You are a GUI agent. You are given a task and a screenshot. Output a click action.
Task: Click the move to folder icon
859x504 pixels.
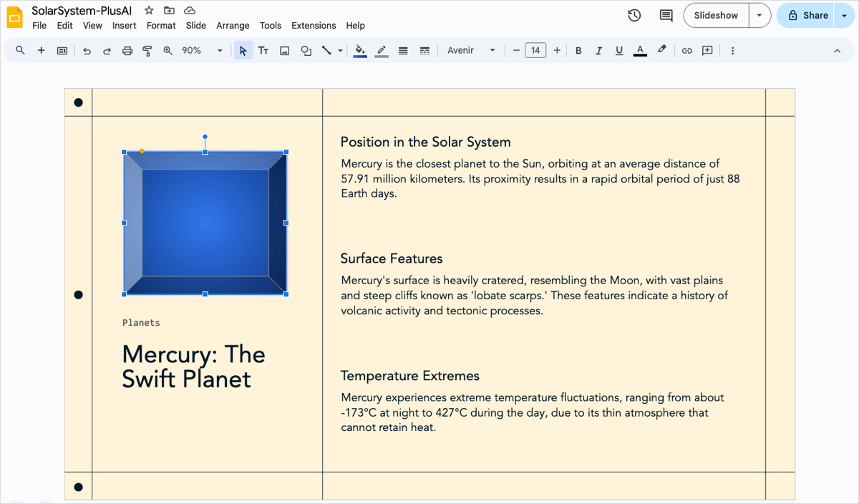coord(169,10)
